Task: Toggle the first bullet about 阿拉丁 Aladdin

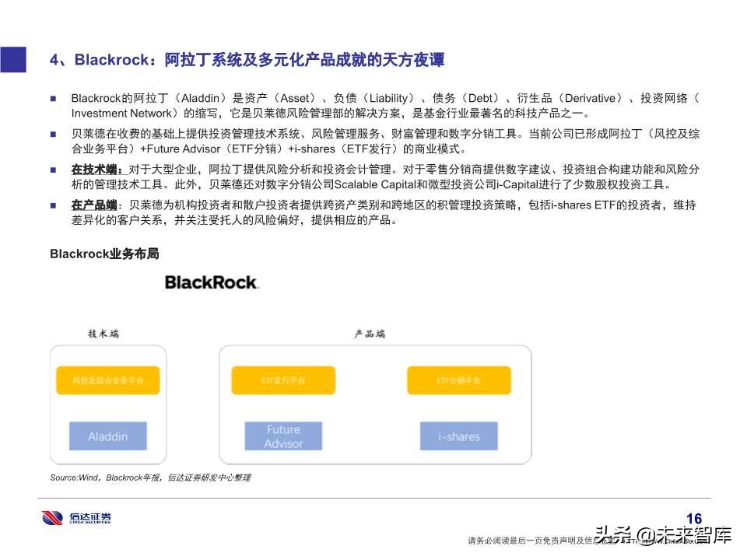Action: (x=54, y=98)
